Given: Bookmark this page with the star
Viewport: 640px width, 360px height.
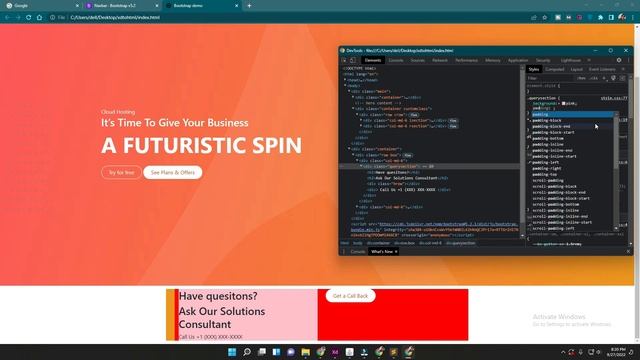Looking at the screenshot, I should click(x=544, y=18).
